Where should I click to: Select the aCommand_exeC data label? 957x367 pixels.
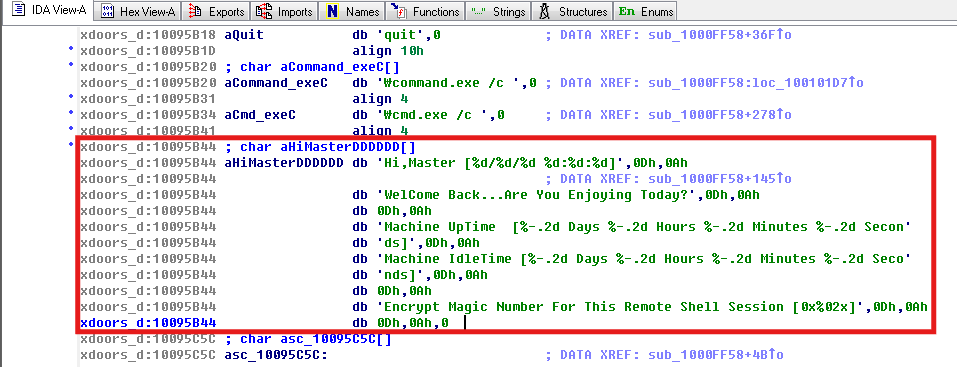(x=276, y=83)
